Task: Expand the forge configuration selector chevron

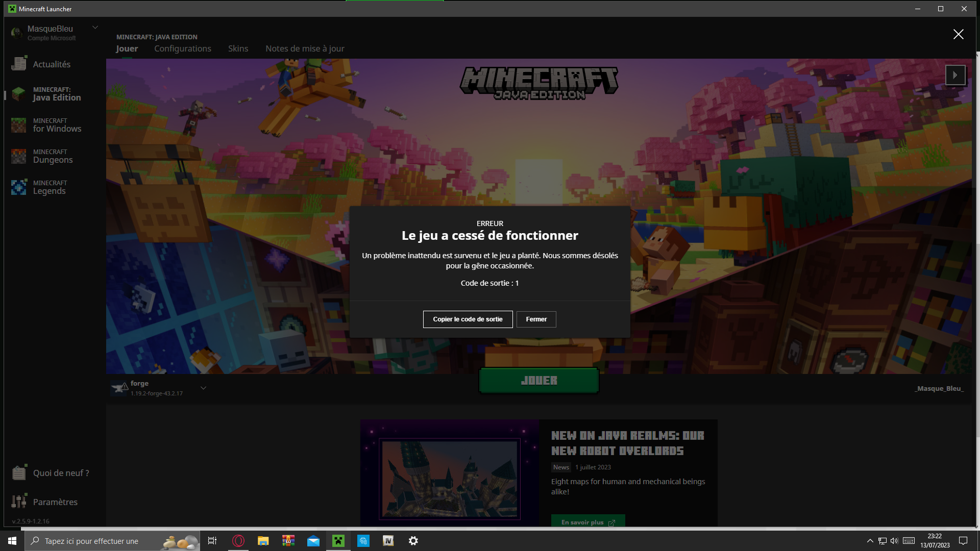Action: pos(203,388)
